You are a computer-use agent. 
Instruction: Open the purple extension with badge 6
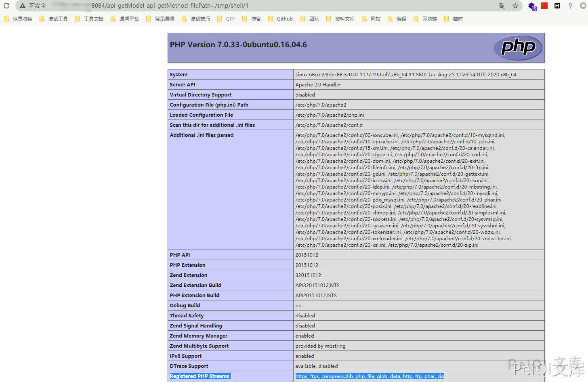(x=532, y=6)
